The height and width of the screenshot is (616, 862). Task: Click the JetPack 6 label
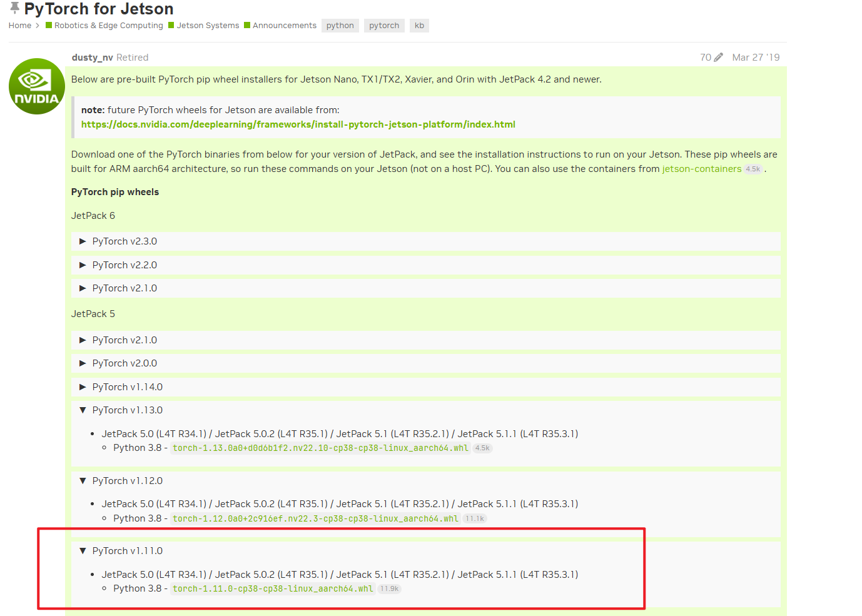93,216
